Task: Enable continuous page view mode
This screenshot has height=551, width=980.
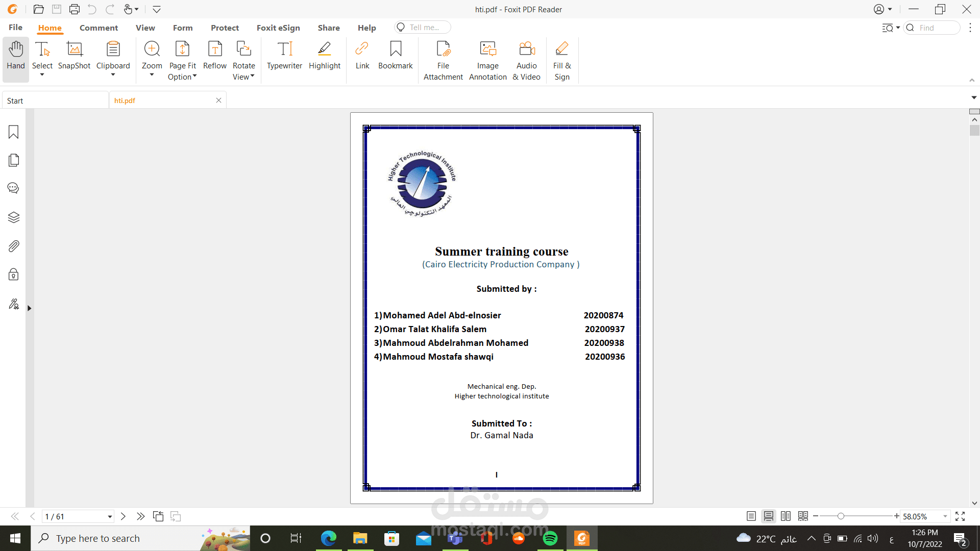Action: [x=768, y=516]
